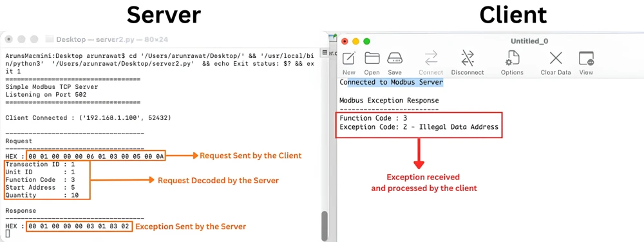Click 'Transaction ID : 1' in terminal

point(40,164)
